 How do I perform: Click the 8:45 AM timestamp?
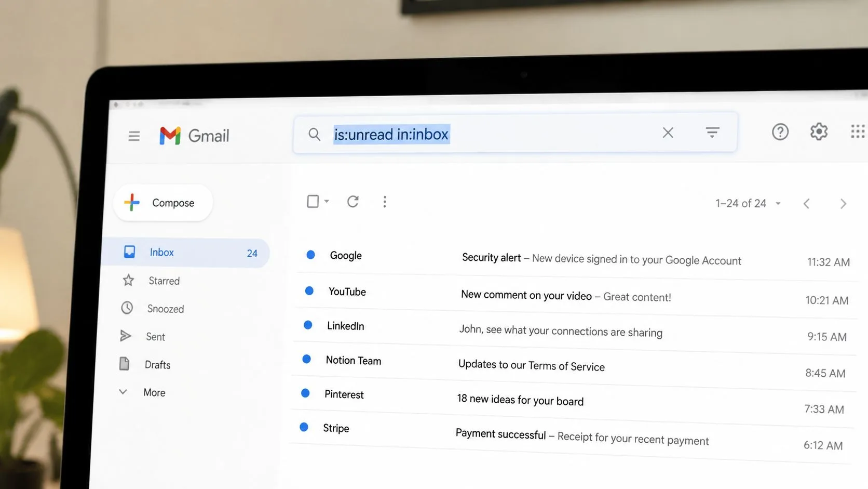click(x=825, y=373)
